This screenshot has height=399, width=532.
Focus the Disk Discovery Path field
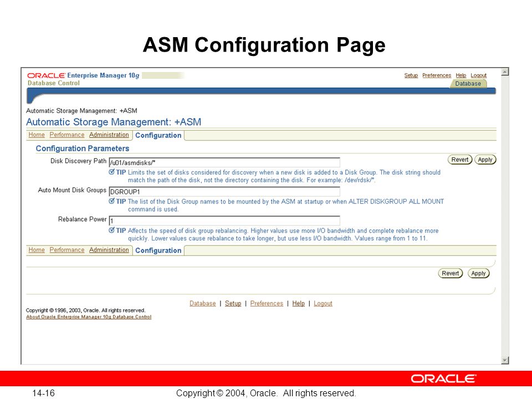click(224, 162)
